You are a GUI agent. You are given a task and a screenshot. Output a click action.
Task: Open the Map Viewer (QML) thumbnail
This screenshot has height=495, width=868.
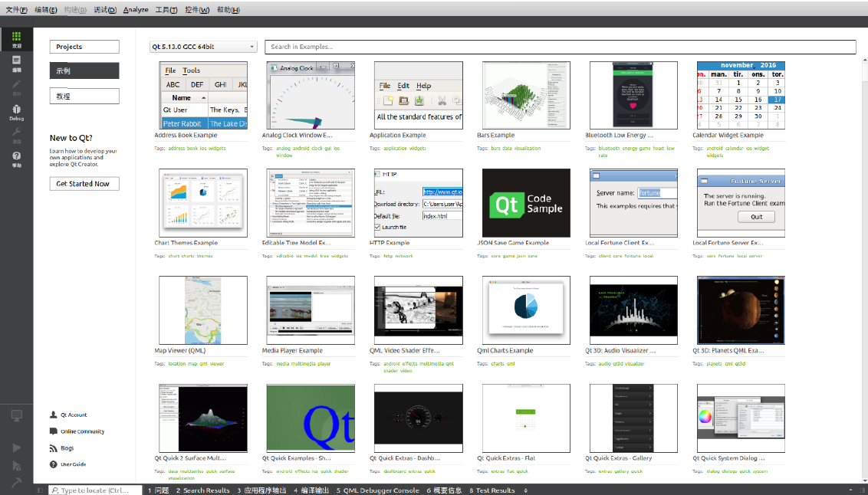coord(203,310)
